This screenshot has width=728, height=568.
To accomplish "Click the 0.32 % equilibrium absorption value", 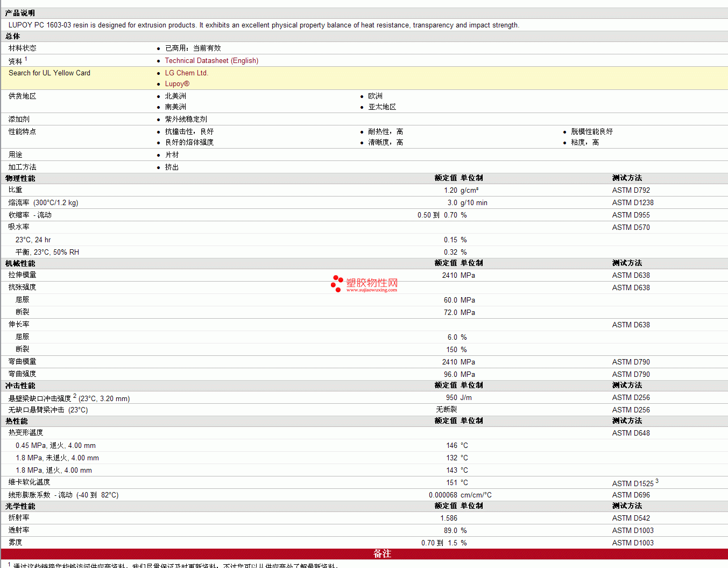I will pos(455,253).
